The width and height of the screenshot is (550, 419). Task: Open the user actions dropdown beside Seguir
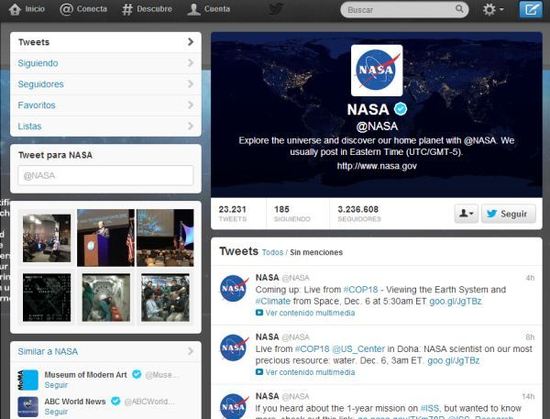[466, 213]
